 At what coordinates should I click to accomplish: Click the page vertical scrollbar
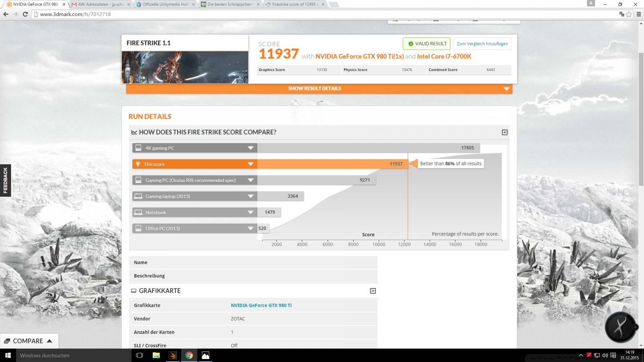coord(641,119)
